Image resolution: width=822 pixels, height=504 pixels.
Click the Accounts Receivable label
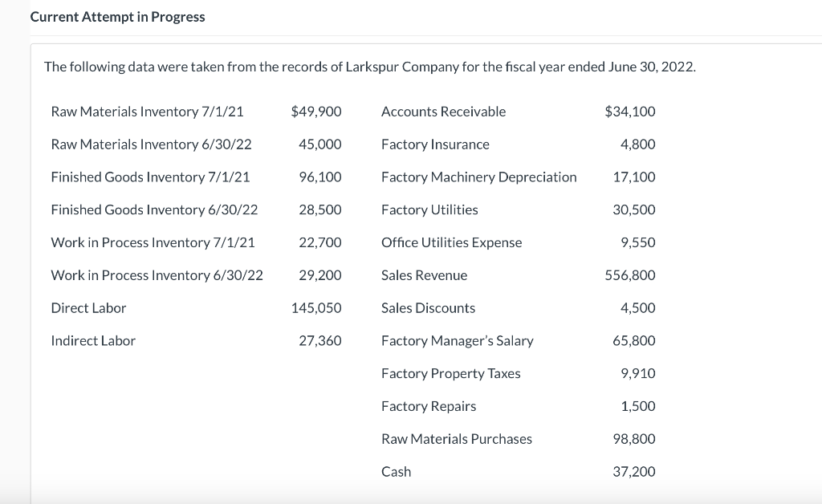coord(443,112)
